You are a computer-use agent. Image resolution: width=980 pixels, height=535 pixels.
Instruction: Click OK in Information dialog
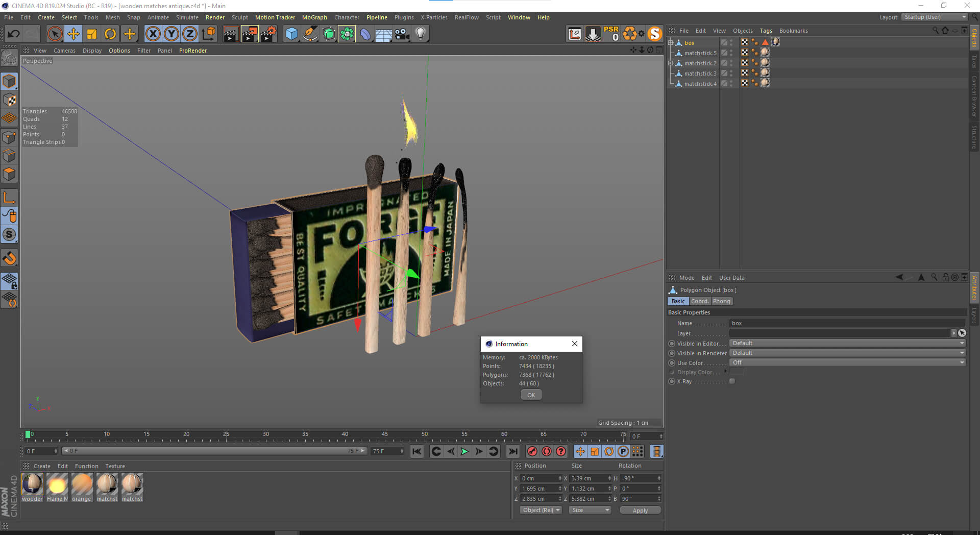point(531,395)
